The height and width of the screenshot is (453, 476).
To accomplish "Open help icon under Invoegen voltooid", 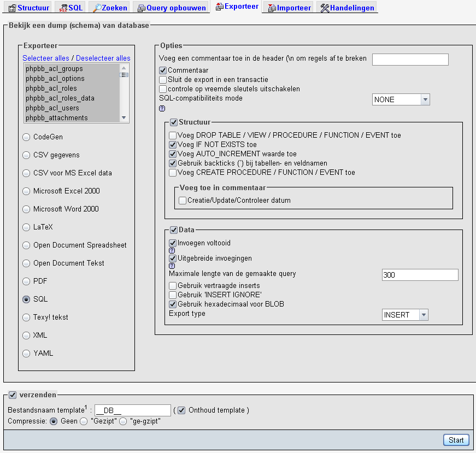I will click(x=172, y=251).
